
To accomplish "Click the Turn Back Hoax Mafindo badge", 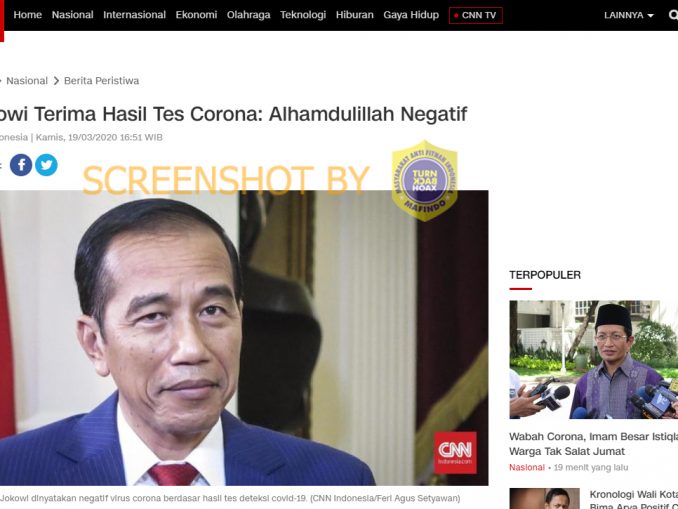I will (x=425, y=180).
